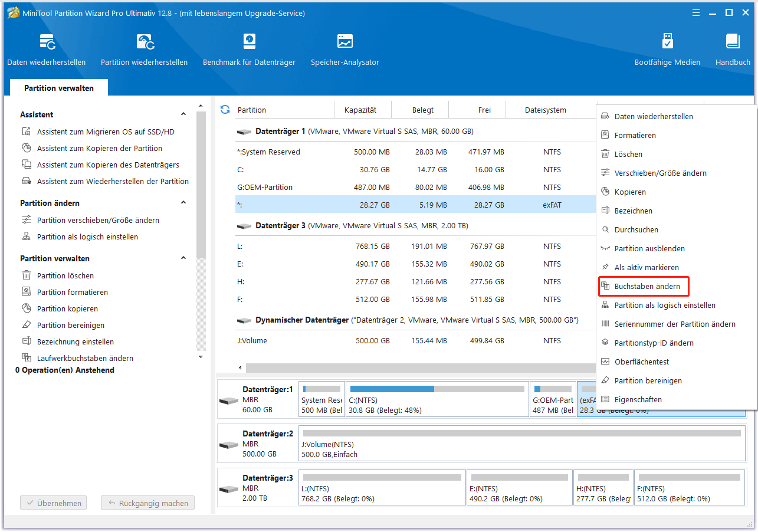758x532 pixels.
Task: Click Datenträger:3 disk icon in disk map
Action: tap(228, 489)
